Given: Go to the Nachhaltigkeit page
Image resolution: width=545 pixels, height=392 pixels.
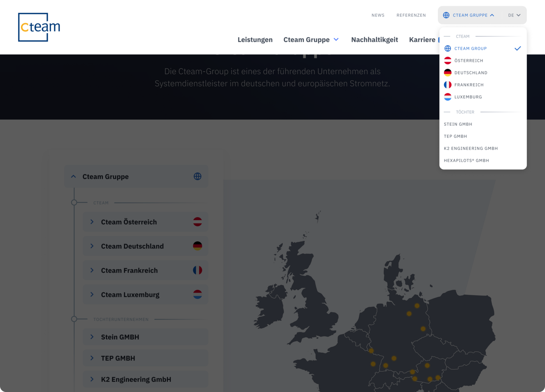Looking at the screenshot, I should click(x=374, y=40).
